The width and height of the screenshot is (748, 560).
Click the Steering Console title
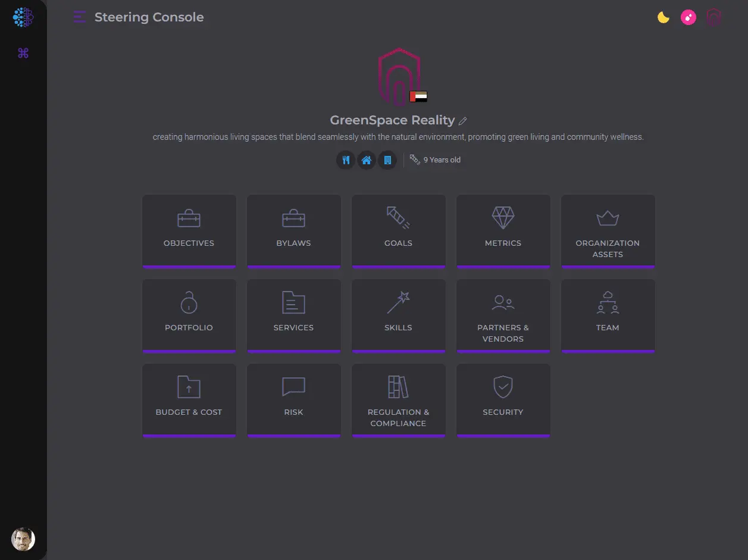tap(149, 17)
